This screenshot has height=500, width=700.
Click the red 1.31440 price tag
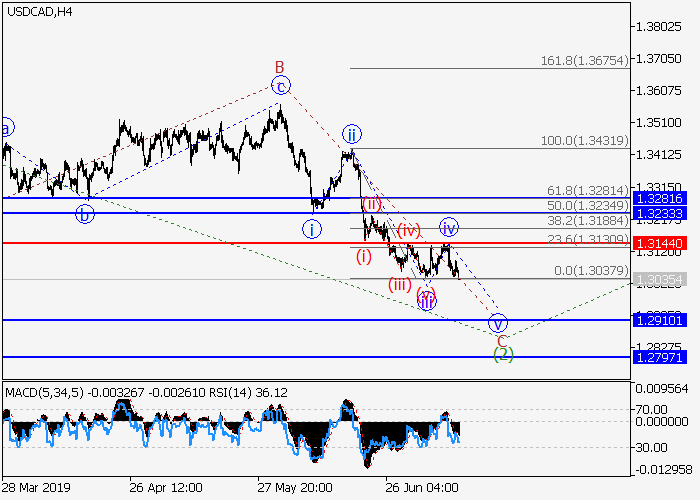tap(659, 243)
